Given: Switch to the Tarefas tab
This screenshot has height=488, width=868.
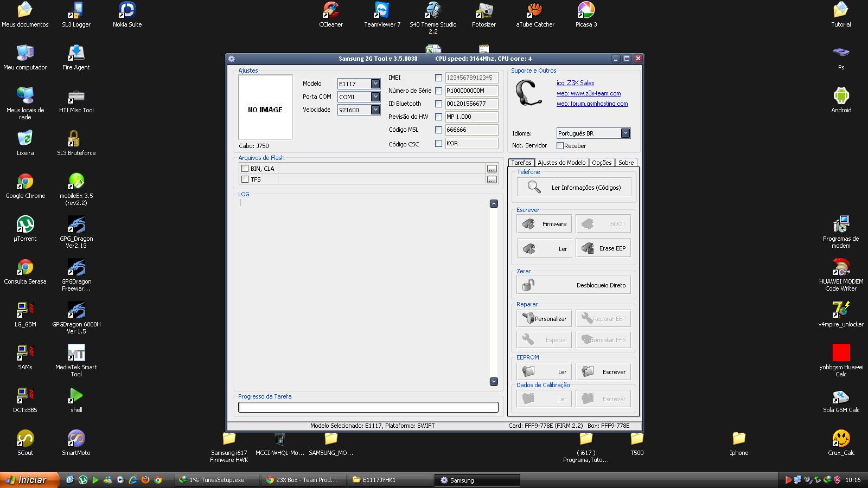Looking at the screenshot, I should tap(521, 163).
